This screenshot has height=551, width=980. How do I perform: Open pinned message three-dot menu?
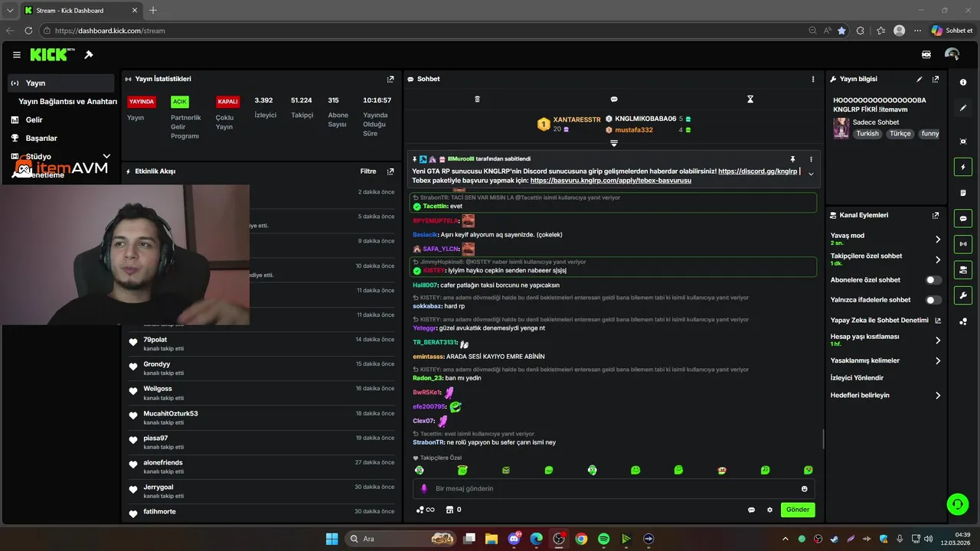[x=811, y=159]
